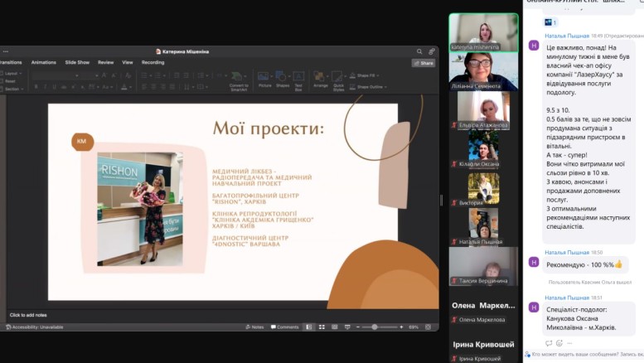Toggle Strikethrough formatting
644x363 pixels.
point(64,87)
